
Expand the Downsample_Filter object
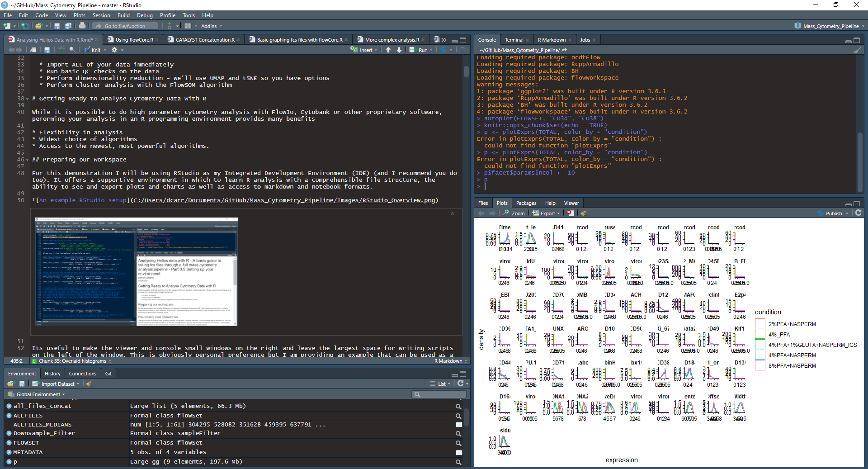coord(9,433)
